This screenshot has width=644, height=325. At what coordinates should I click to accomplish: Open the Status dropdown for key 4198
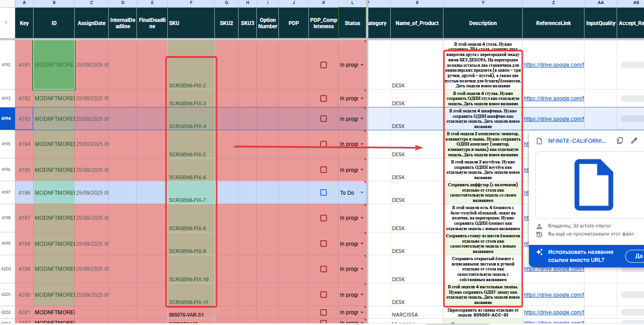362,244
